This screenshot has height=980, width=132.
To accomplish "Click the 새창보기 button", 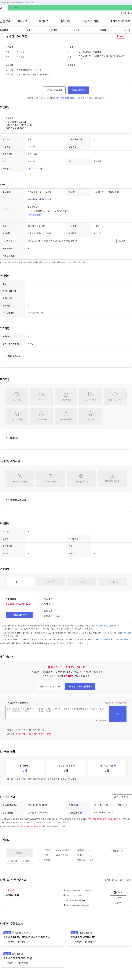I will point(118,903).
